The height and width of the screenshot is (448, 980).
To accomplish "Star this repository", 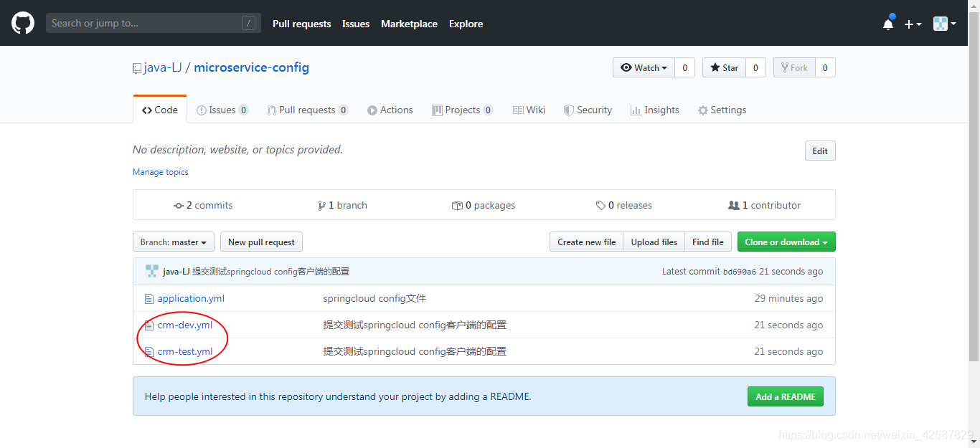I will [x=724, y=67].
